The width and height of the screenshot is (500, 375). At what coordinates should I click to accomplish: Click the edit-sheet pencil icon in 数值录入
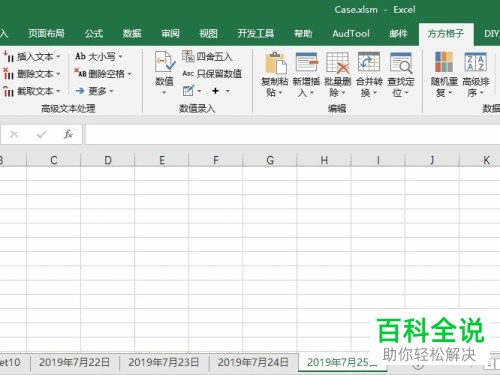(188, 91)
